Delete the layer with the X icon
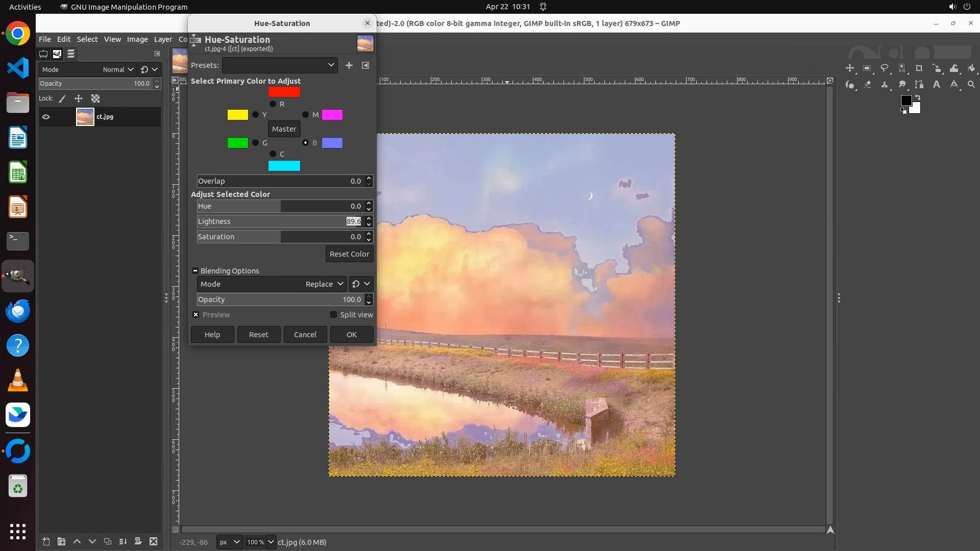Image resolution: width=980 pixels, height=551 pixels. click(x=153, y=541)
